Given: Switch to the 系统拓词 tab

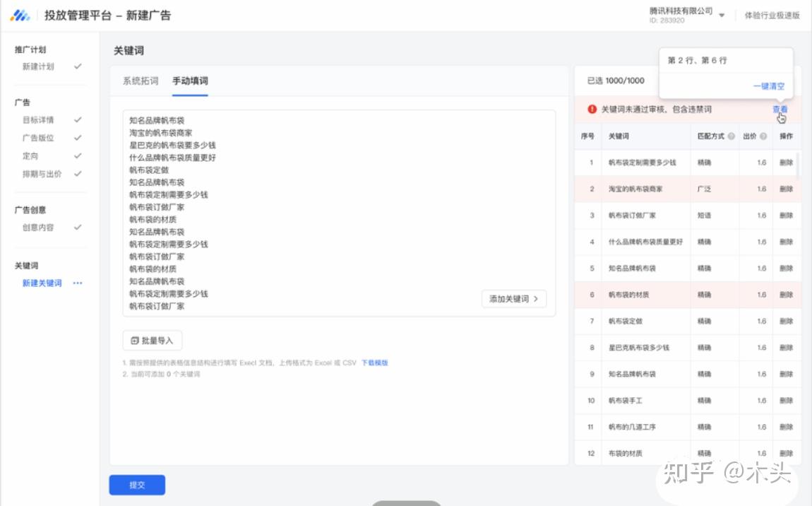Looking at the screenshot, I should point(141,81).
